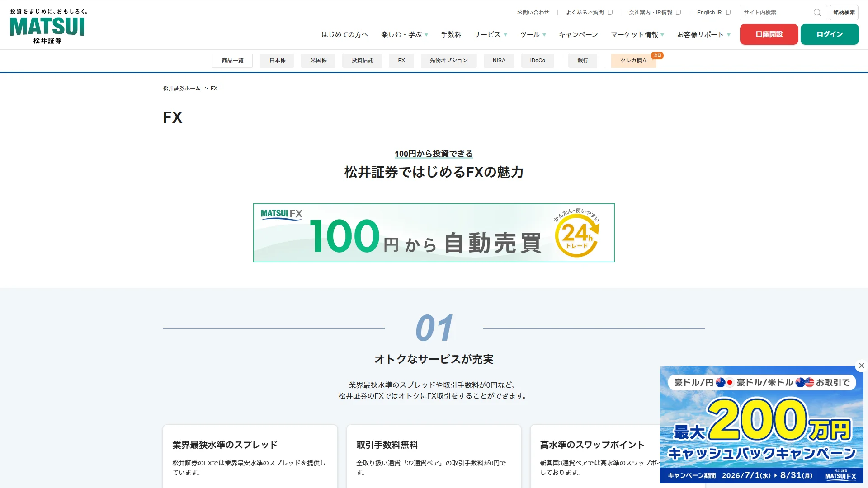This screenshot has width=868, height=488.
Task: Select the 商品一覧 tab
Action: click(232, 61)
